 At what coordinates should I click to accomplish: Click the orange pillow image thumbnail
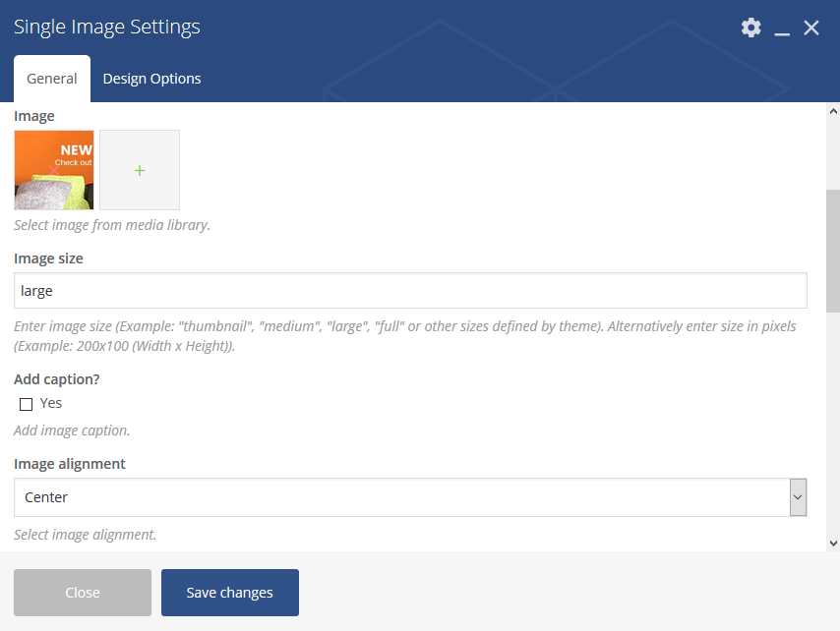coord(53,170)
